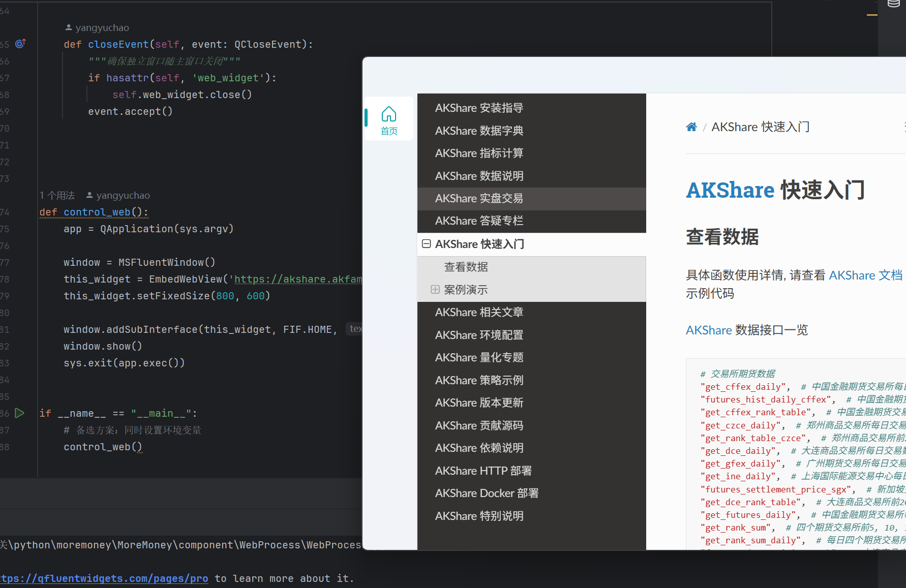Click the '1 个用法' usages hint
This screenshot has width=906, height=588.
tap(57, 195)
